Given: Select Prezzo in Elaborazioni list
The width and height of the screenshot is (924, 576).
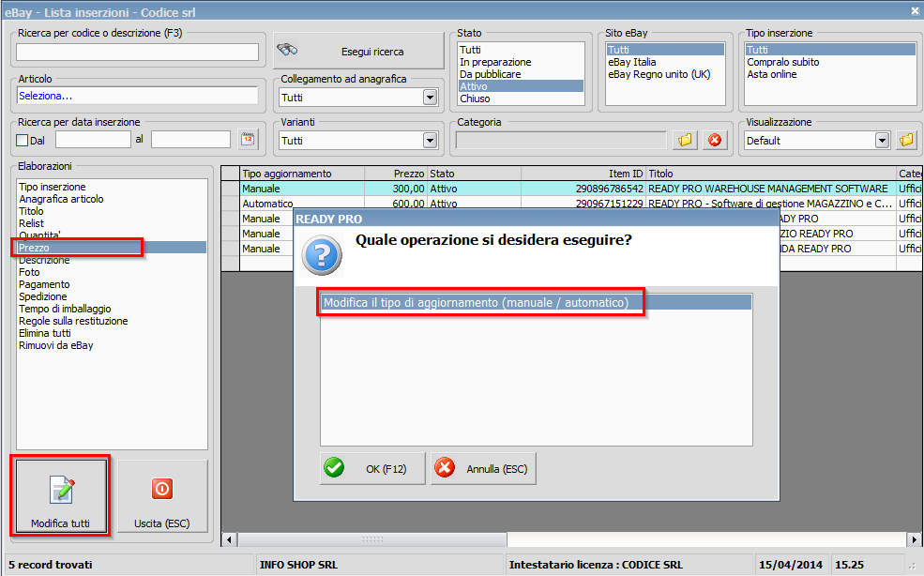Looking at the screenshot, I should tap(112, 248).
